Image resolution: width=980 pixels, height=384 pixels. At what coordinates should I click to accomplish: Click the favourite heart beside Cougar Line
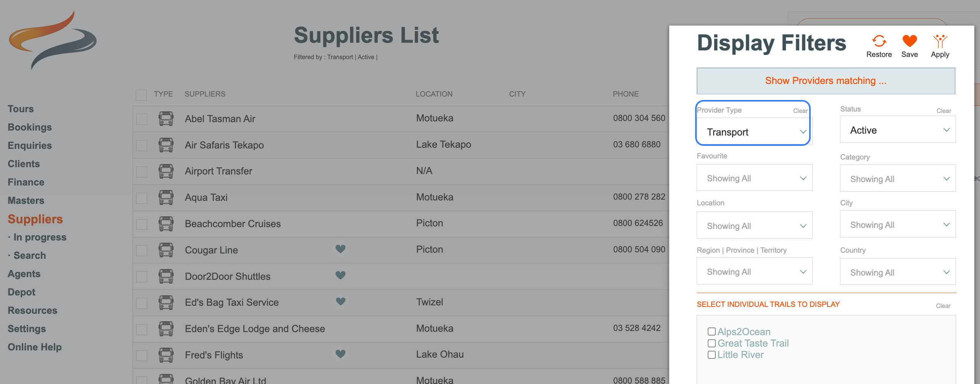(341, 249)
